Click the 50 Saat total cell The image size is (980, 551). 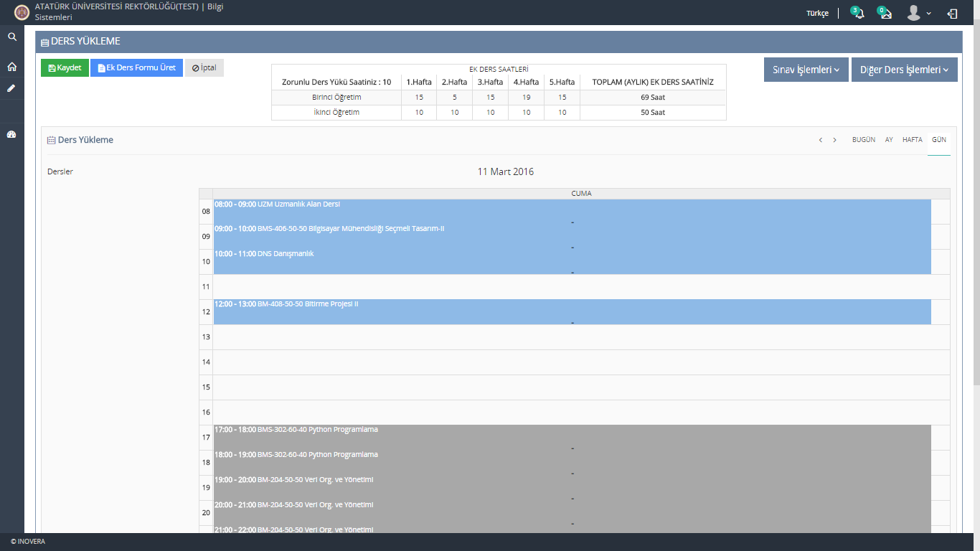coord(653,113)
